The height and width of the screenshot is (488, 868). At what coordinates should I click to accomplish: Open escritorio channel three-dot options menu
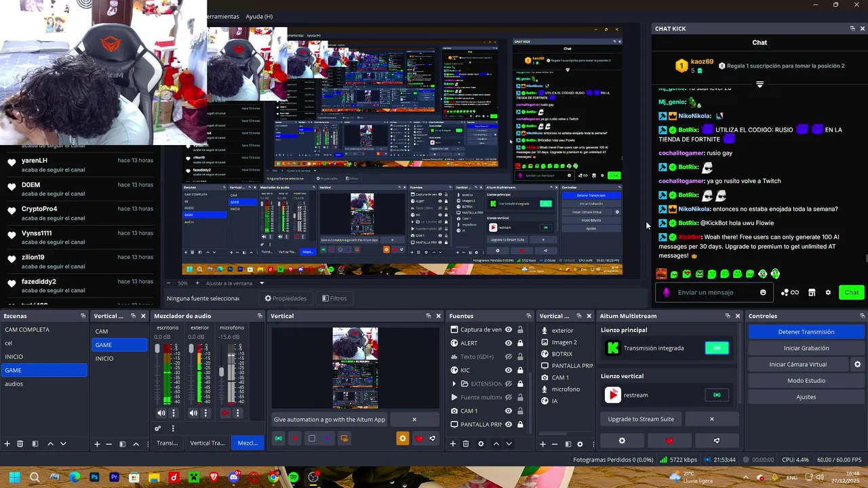point(174,413)
